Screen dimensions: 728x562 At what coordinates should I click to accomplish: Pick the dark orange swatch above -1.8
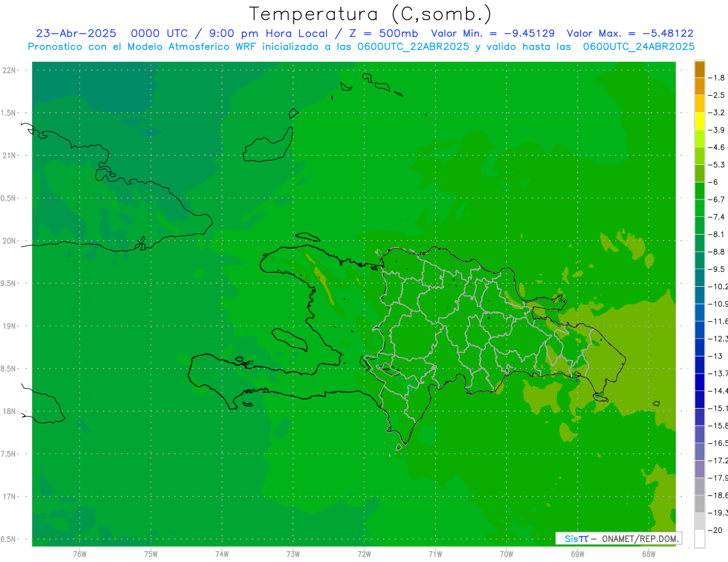[699, 69]
